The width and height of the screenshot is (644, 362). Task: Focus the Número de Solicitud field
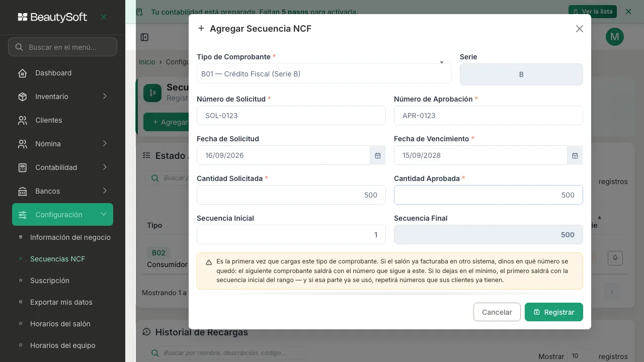click(291, 116)
